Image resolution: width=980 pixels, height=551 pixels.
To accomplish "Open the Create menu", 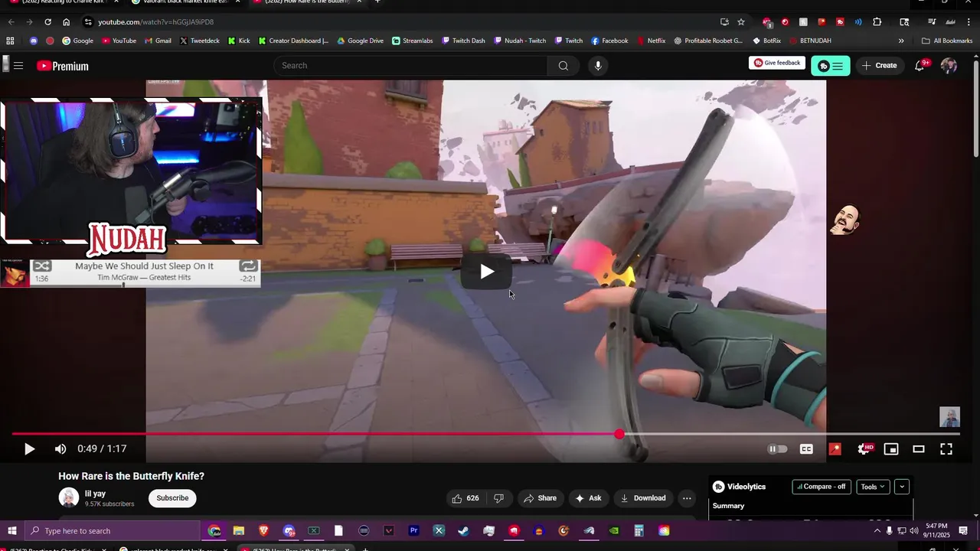I will point(879,66).
